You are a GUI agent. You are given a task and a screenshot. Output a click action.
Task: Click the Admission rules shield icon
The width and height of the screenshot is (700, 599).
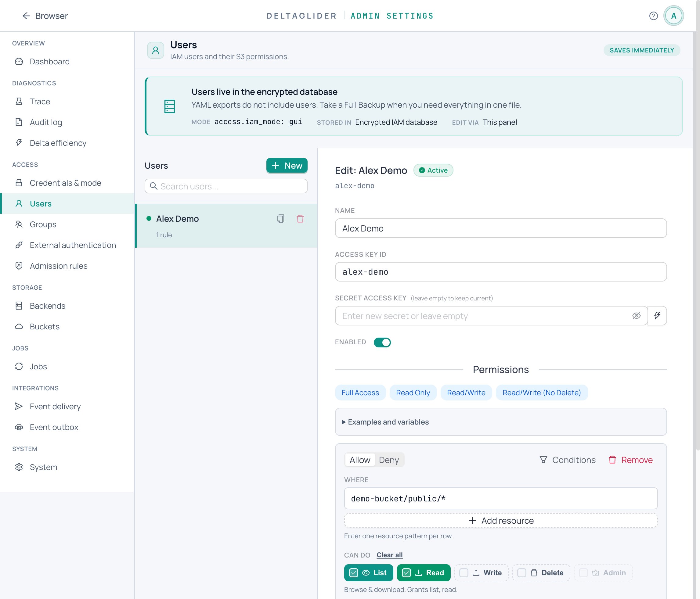(x=19, y=266)
